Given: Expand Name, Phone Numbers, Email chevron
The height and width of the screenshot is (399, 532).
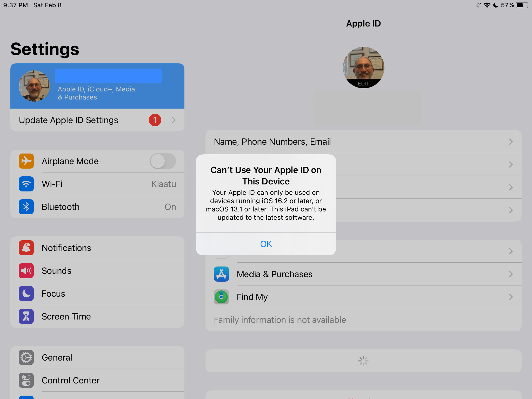Looking at the screenshot, I should point(511,142).
